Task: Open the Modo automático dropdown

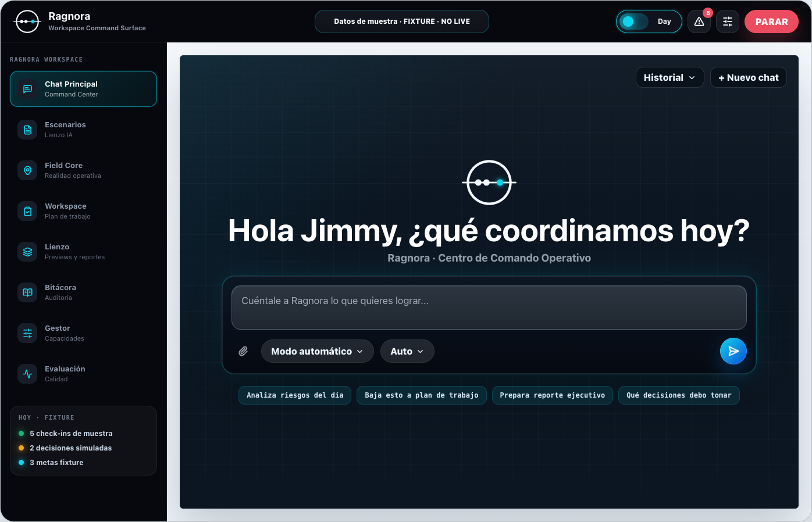Action: (318, 351)
